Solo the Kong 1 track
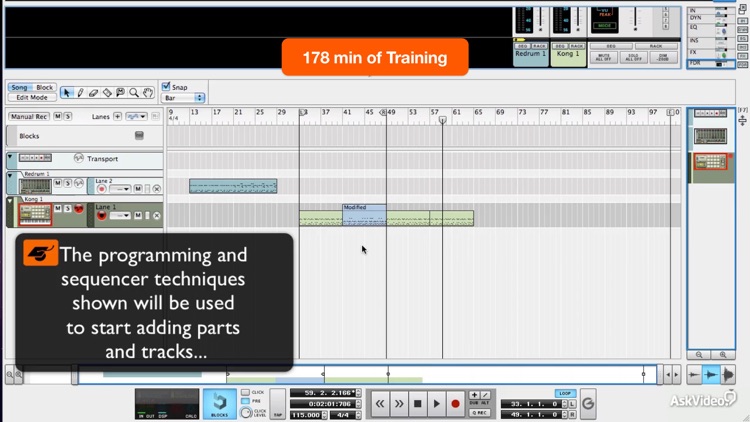This screenshot has width=750, height=422. 68,208
